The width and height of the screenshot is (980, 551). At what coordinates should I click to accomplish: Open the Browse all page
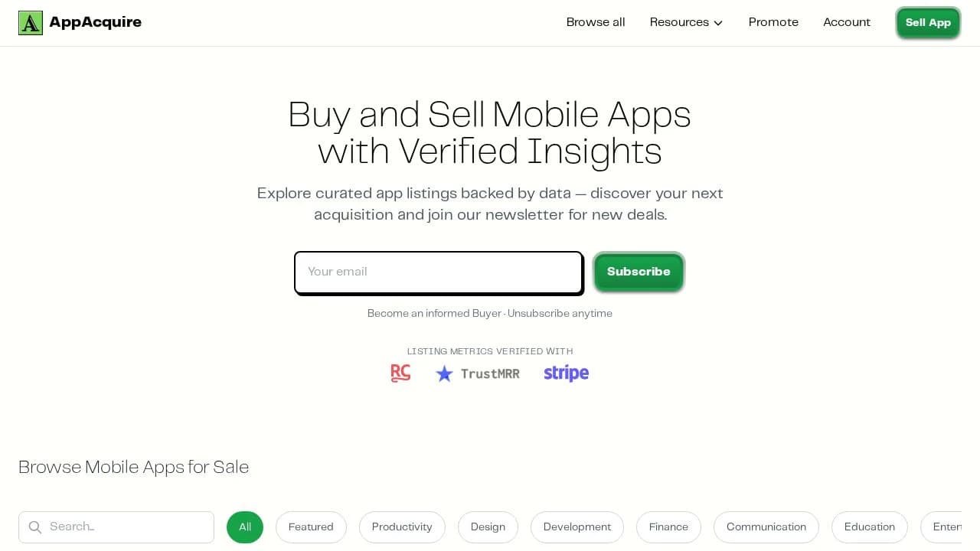596,22
